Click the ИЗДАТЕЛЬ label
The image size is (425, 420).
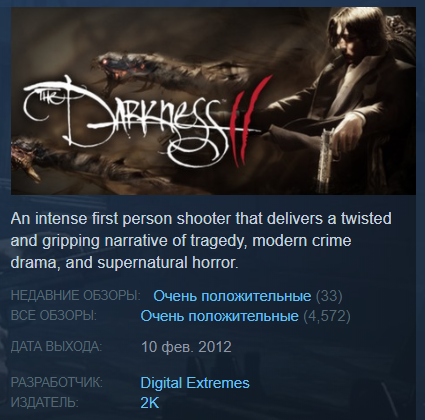point(44,402)
